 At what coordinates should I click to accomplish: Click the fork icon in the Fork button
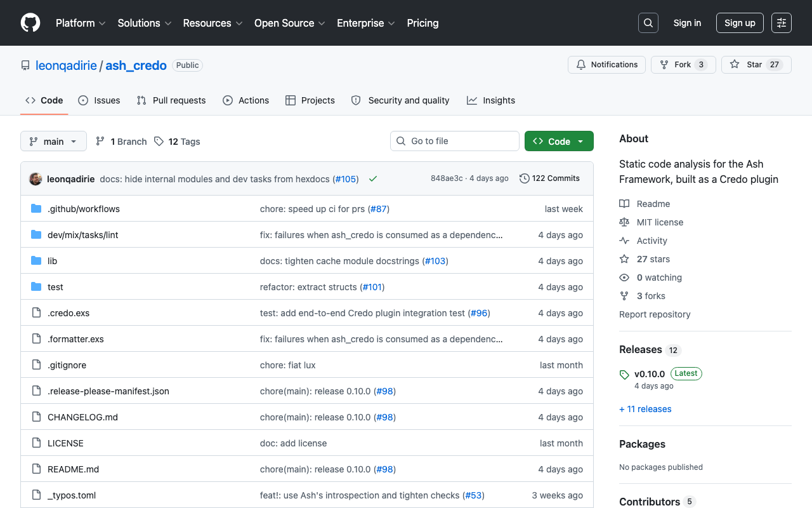pos(664,65)
